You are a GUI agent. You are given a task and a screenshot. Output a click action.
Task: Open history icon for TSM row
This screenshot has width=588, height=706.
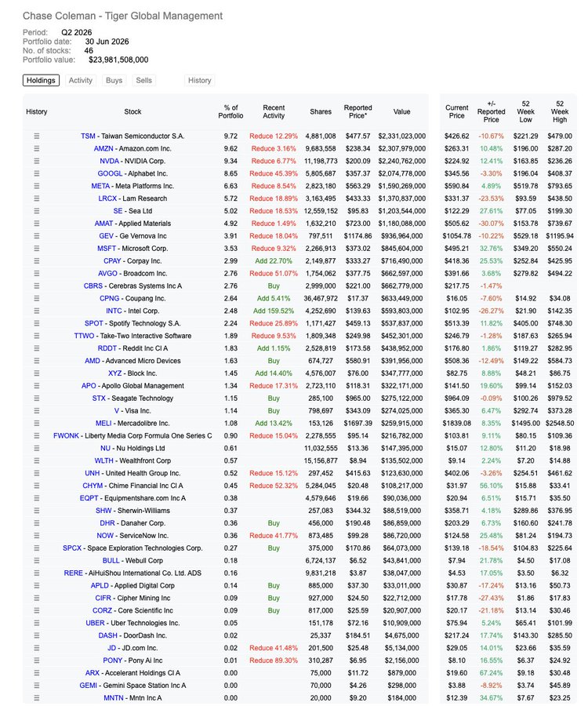(x=36, y=136)
